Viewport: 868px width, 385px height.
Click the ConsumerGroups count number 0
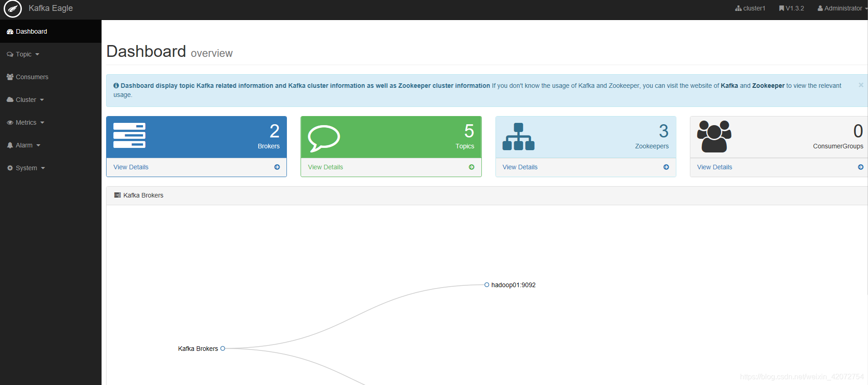858,131
